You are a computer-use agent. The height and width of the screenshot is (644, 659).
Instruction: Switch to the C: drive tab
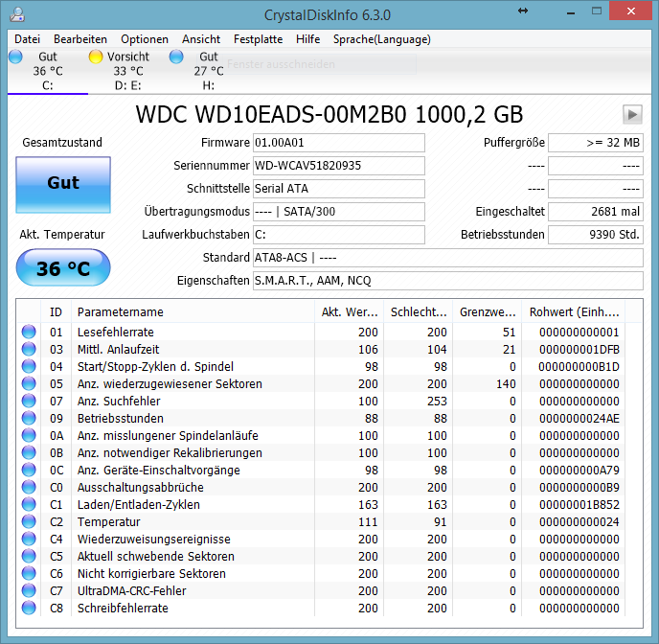[48, 71]
